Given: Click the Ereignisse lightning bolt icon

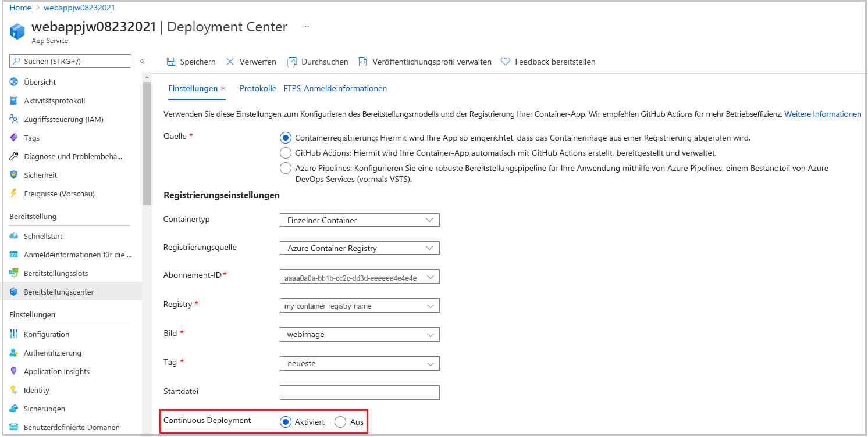Looking at the screenshot, I should [14, 194].
